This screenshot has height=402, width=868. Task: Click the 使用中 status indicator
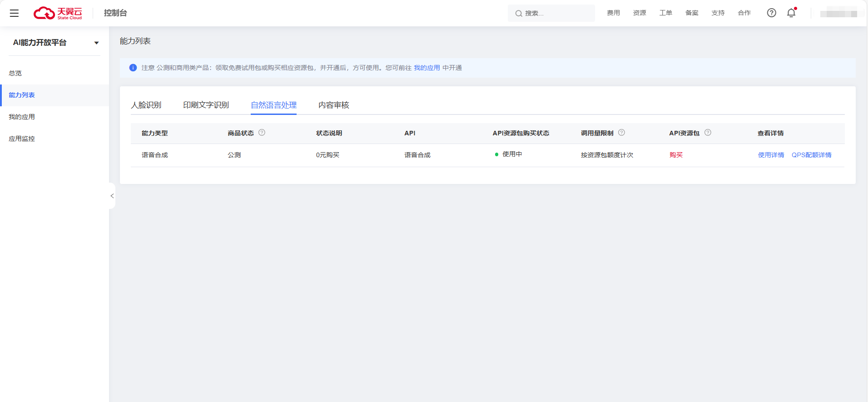coord(508,154)
